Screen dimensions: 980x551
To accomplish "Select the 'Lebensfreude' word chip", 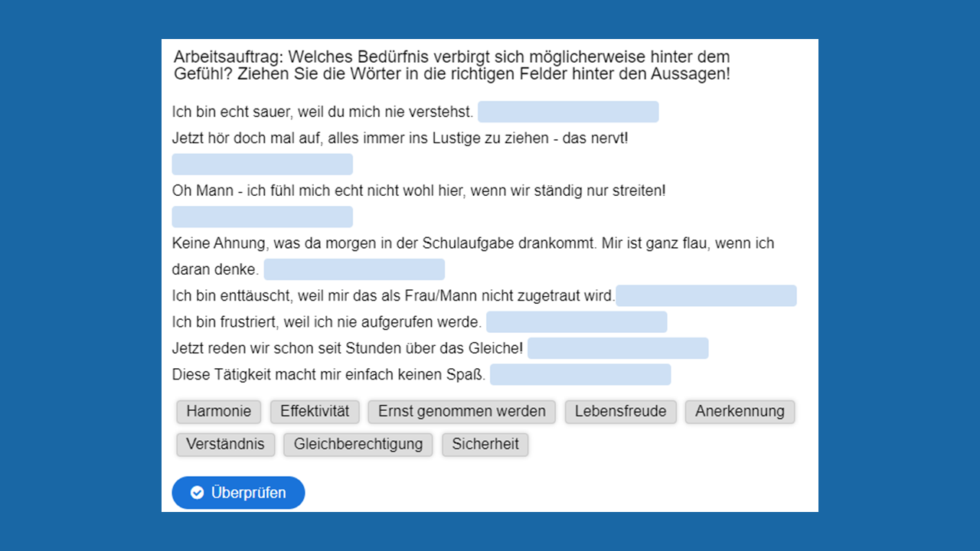I will click(x=620, y=412).
